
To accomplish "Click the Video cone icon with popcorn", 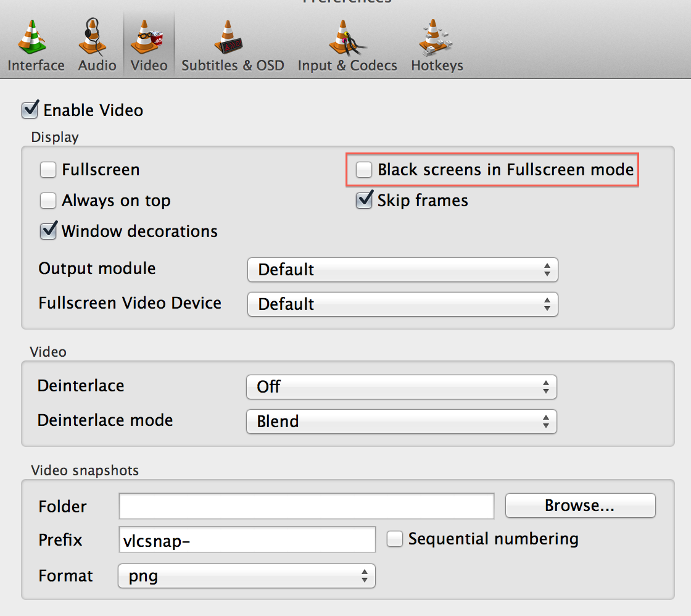I will (x=147, y=38).
